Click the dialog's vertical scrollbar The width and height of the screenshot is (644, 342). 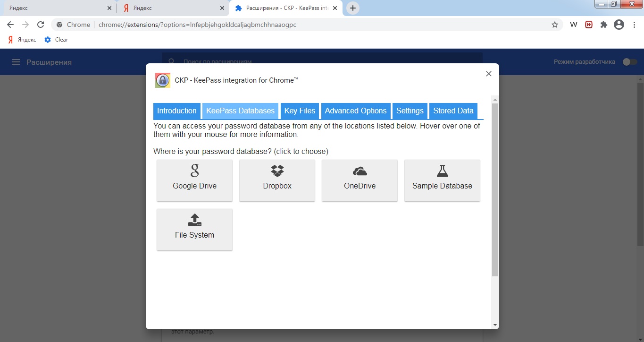495,189
